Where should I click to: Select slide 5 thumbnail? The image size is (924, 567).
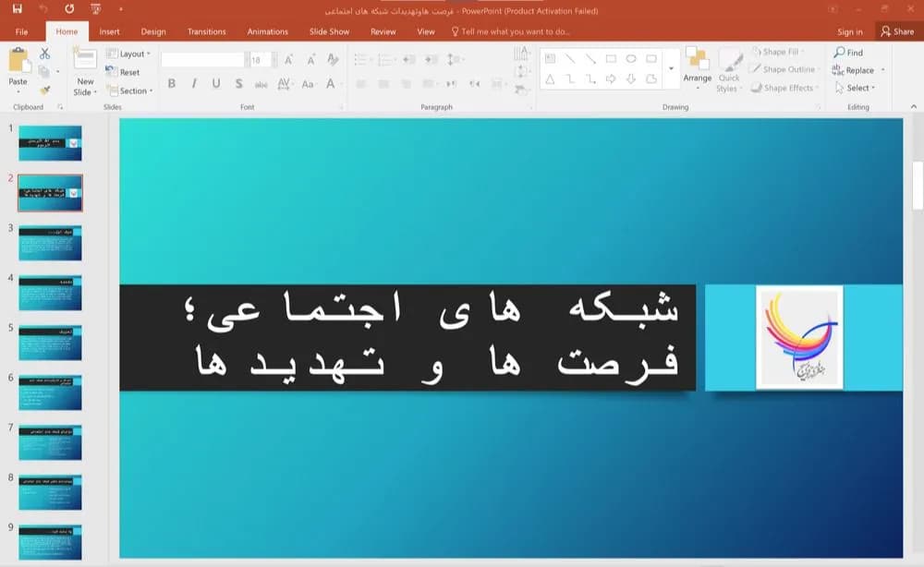[50, 343]
